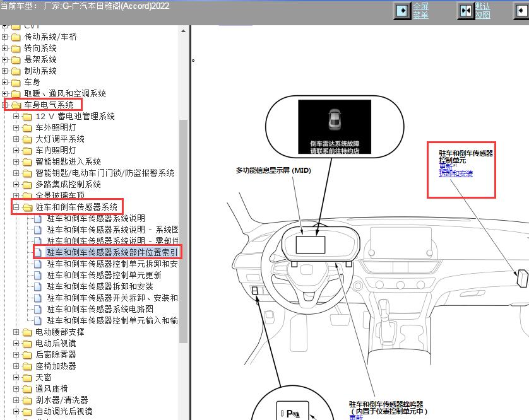Expand the 车身 tree node

(4, 82)
